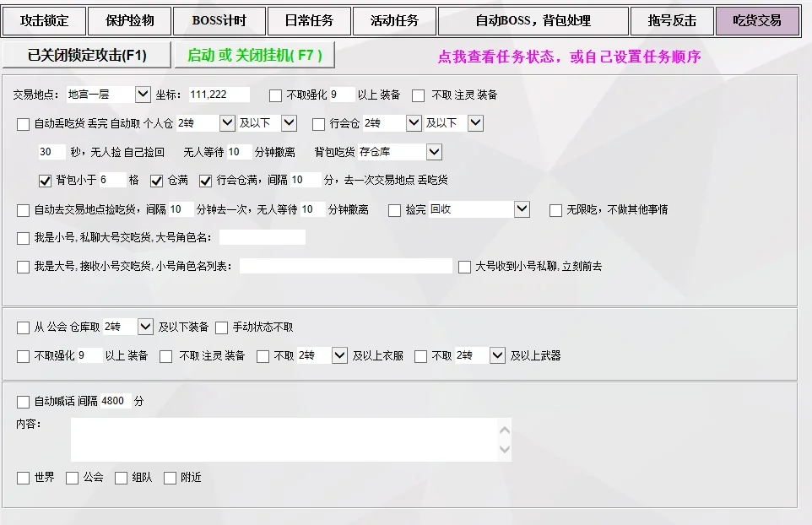
Task: Open the 保护捡物 tab
Action: (129, 20)
